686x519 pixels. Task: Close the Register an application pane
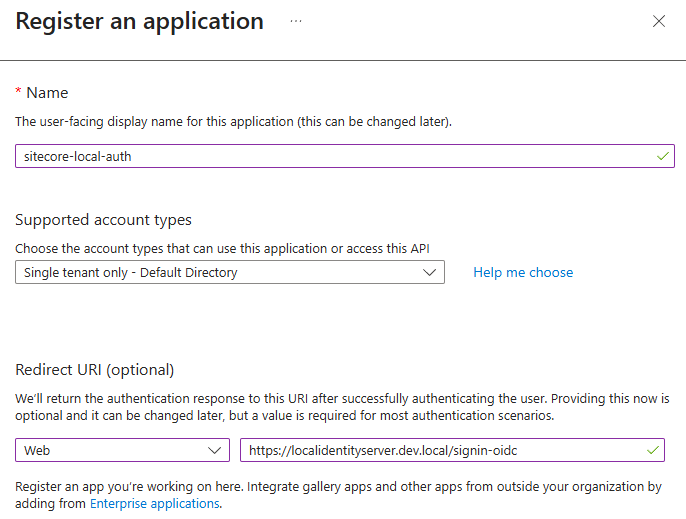tap(659, 21)
